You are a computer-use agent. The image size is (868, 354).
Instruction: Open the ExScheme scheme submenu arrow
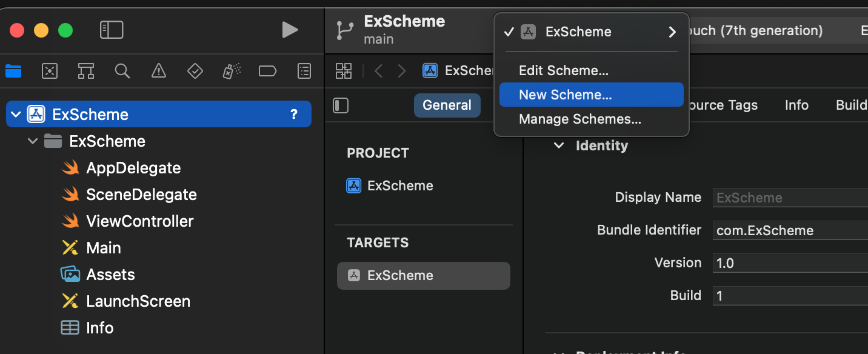(672, 32)
